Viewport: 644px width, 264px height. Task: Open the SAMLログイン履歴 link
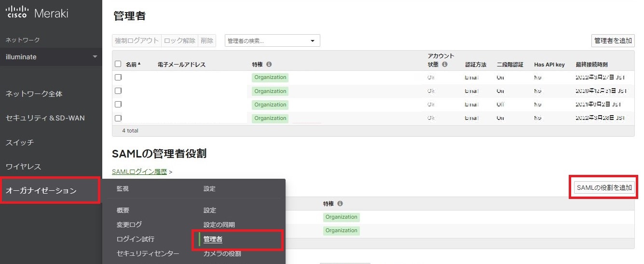pos(139,172)
